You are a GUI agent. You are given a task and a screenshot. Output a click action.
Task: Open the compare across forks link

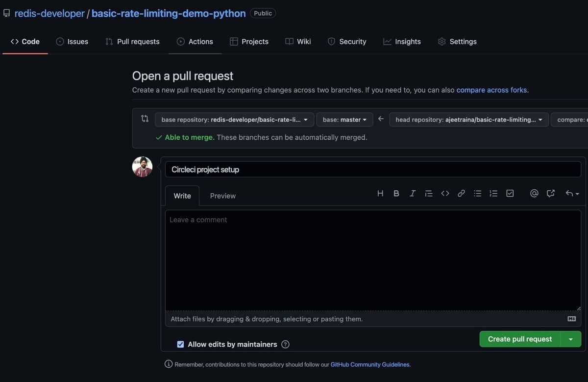491,90
